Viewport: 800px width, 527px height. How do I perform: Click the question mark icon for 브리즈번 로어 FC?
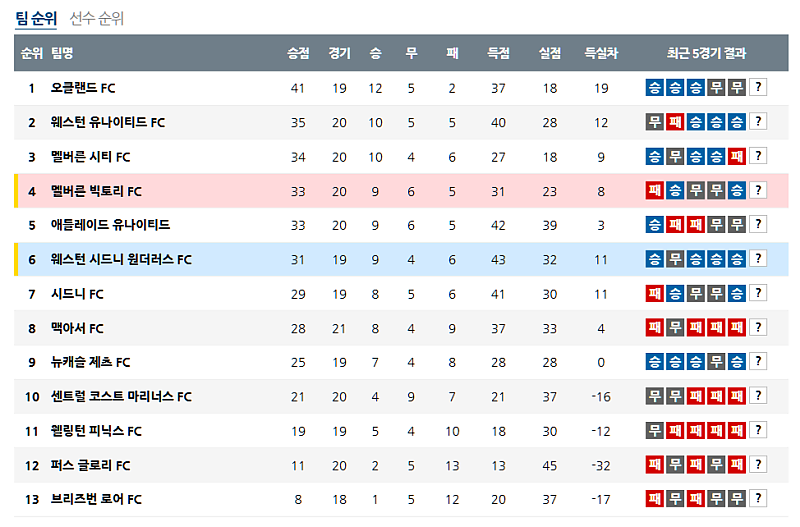tap(758, 499)
